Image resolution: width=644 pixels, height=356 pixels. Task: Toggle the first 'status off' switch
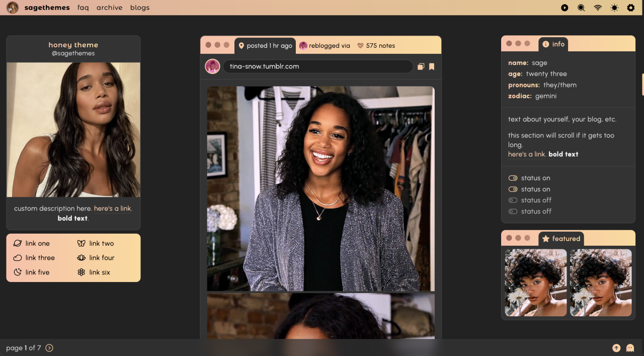513,200
